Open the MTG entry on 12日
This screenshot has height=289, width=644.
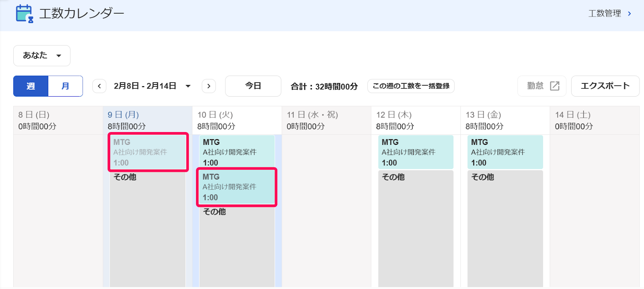416,152
